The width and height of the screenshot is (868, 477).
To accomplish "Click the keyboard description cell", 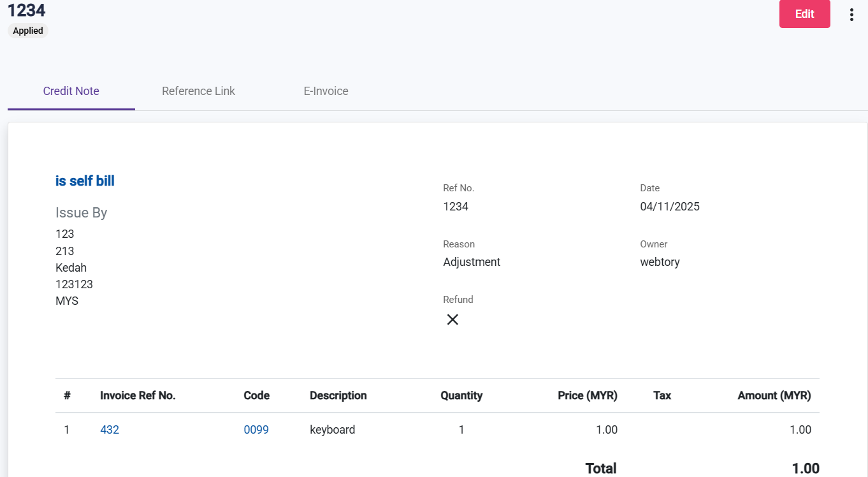I will (332, 430).
